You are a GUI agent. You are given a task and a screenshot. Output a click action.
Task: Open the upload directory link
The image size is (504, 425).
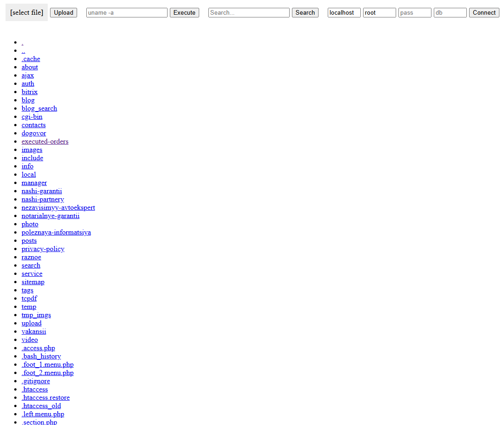pos(32,323)
